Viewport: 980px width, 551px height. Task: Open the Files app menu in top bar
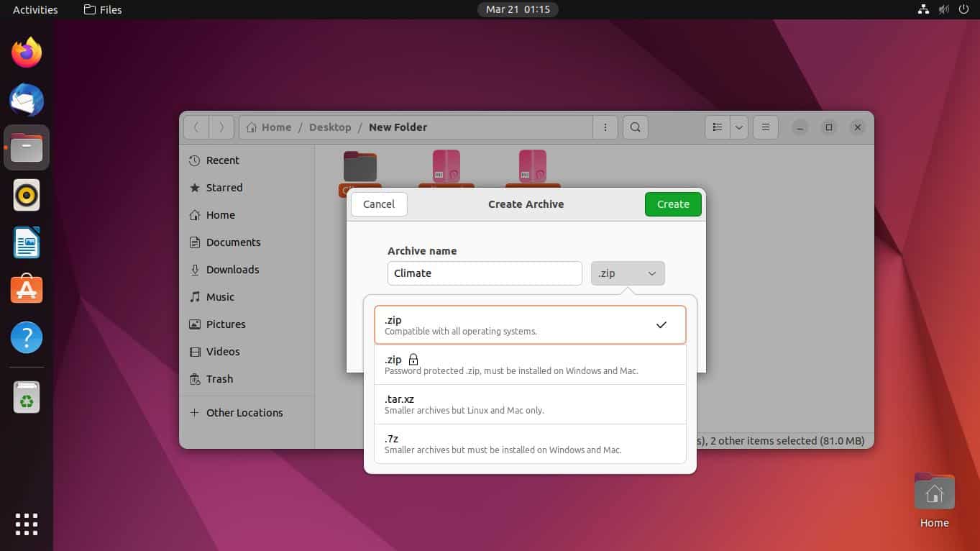coord(103,9)
